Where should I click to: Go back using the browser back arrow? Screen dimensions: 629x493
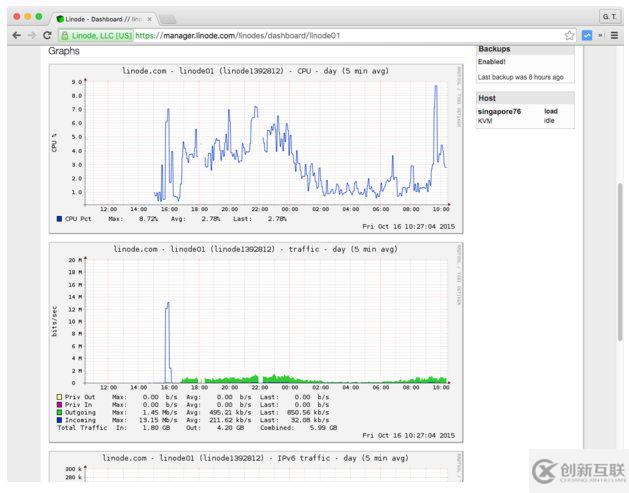[x=16, y=35]
